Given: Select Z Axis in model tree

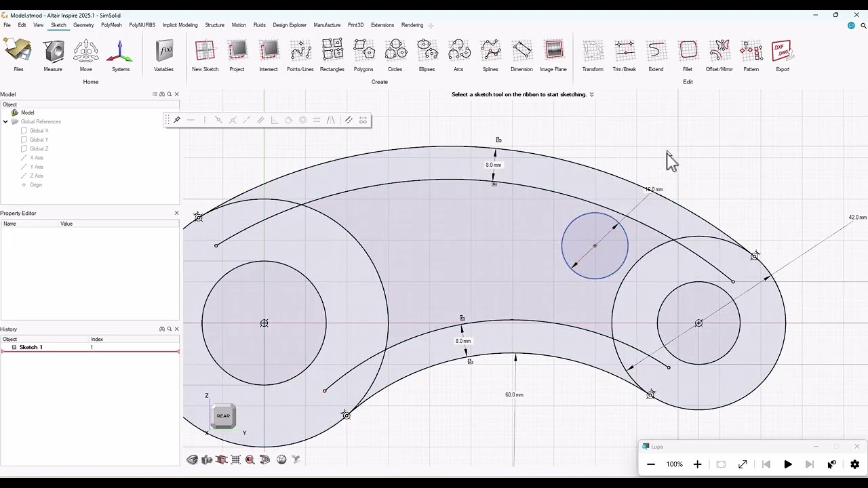Looking at the screenshot, I should pyautogui.click(x=37, y=176).
